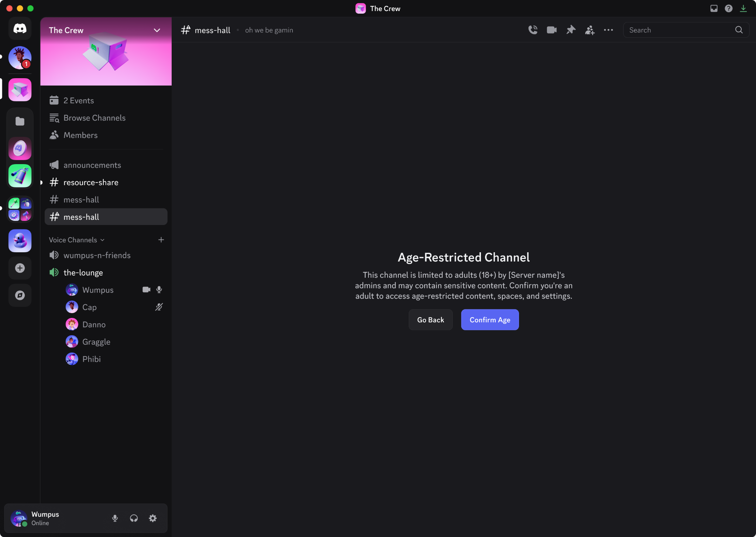This screenshot has width=756, height=537.
Task: Start a voice call
Action: 533,30
